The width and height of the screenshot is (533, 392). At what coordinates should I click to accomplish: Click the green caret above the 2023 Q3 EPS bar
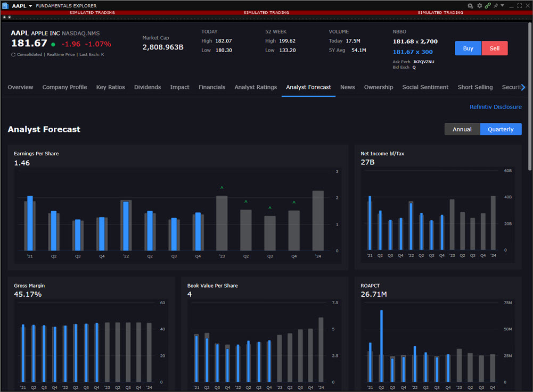coord(270,207)
